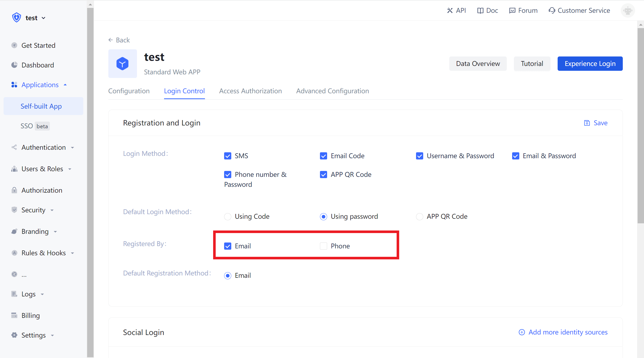Click the user avatar icon

(628, 10)
